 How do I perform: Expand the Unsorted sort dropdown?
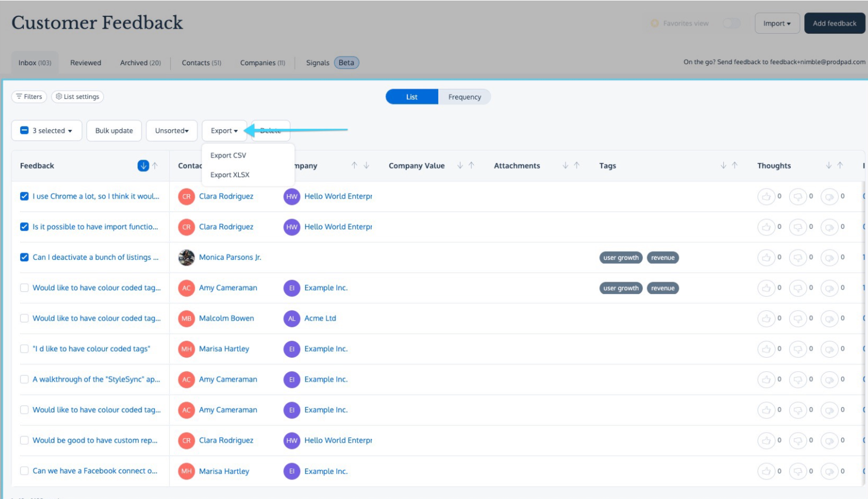pos(172,130)
